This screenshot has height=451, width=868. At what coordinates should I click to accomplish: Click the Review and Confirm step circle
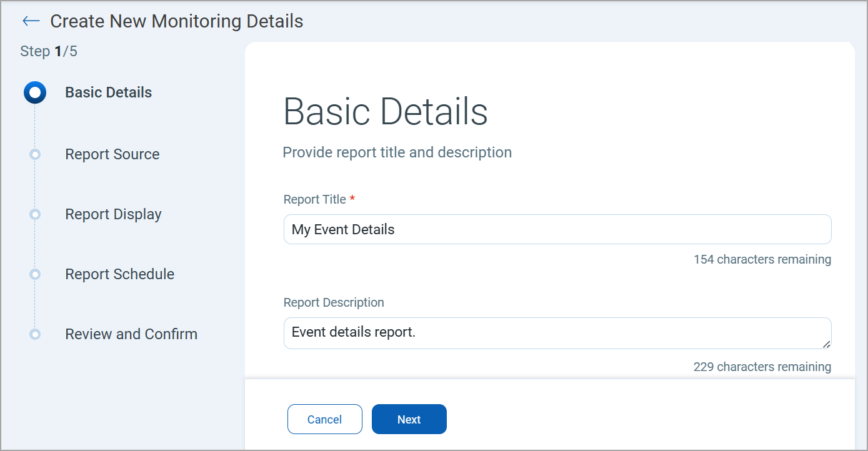[x=35, y=334]
